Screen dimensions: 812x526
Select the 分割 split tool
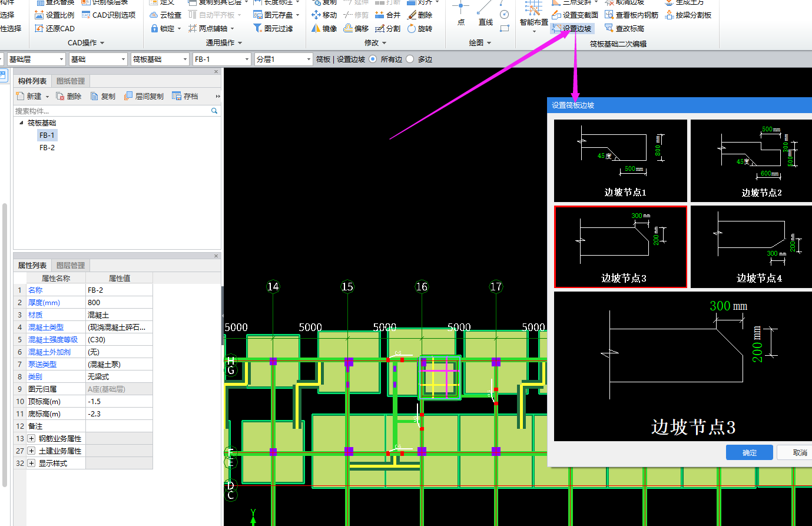pos(387,28)
